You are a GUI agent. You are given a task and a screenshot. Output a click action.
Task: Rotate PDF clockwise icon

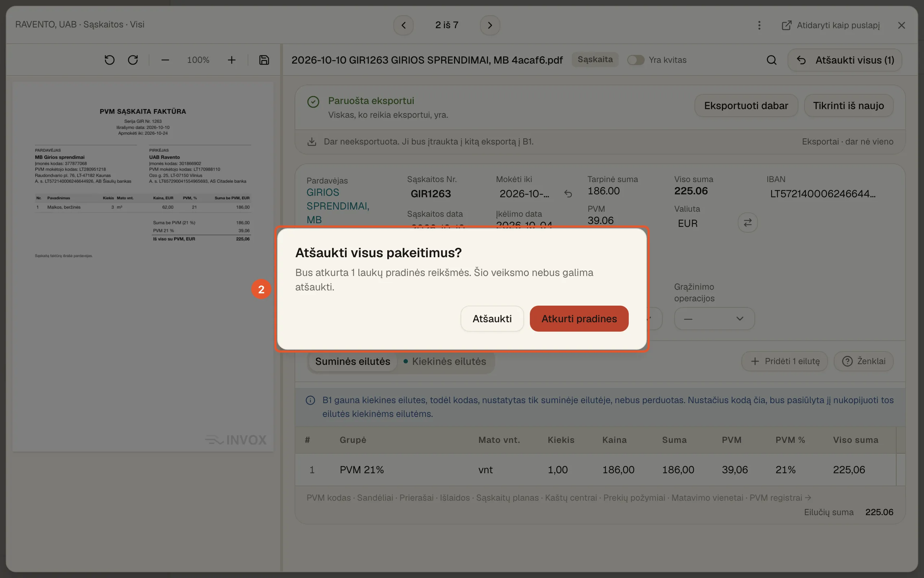tap(133, 60)
